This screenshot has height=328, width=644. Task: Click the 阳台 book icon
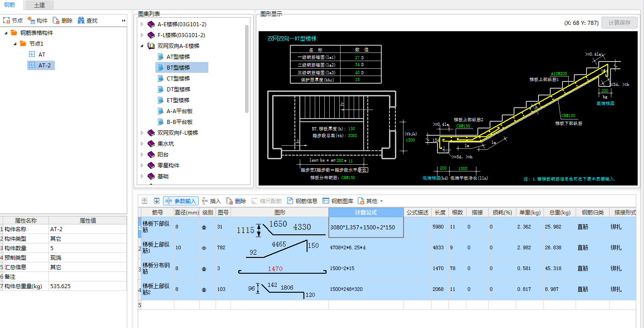tap(151, 154)
